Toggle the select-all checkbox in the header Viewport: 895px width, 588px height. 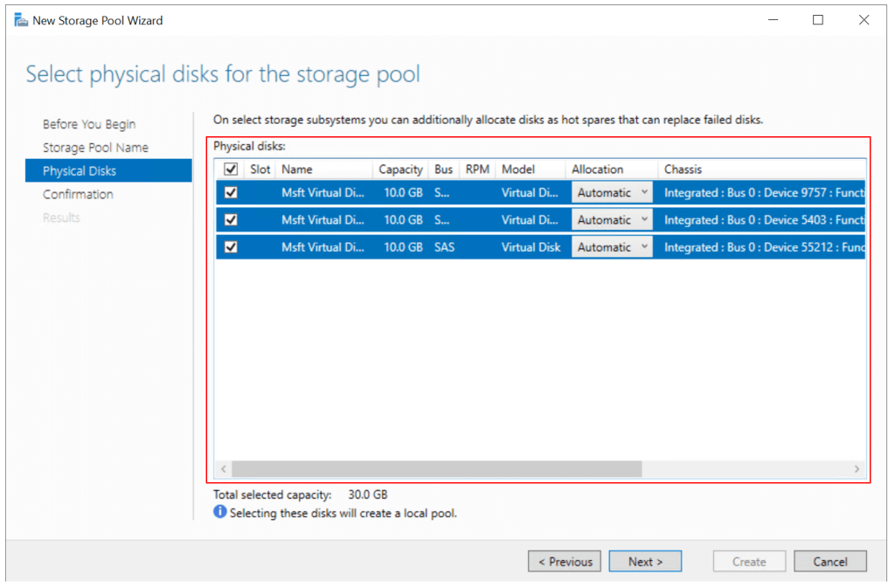pyautogui.click(x=229, y=169)
